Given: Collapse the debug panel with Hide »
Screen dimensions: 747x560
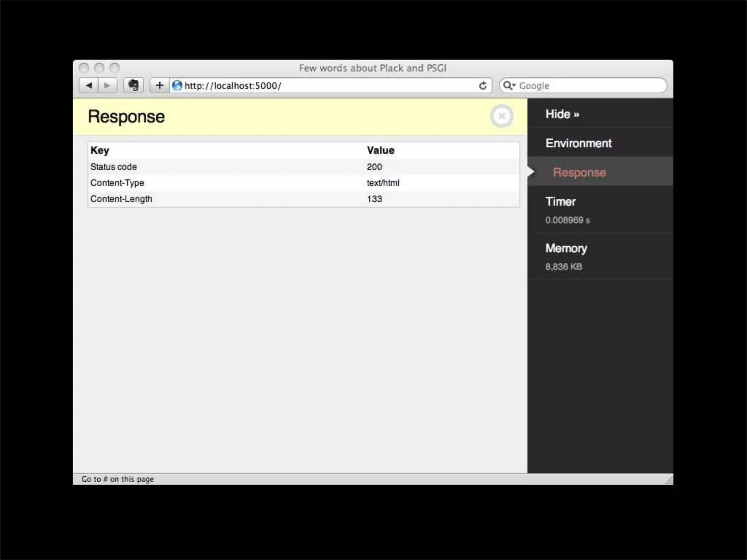Looking at the screenshot, I should [x=562, y=114].
